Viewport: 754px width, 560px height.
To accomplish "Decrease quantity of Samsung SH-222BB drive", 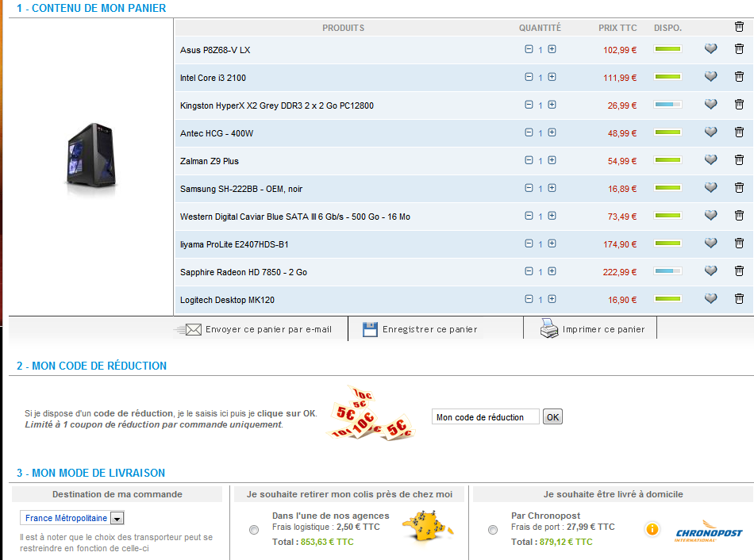I will (529, 188).
